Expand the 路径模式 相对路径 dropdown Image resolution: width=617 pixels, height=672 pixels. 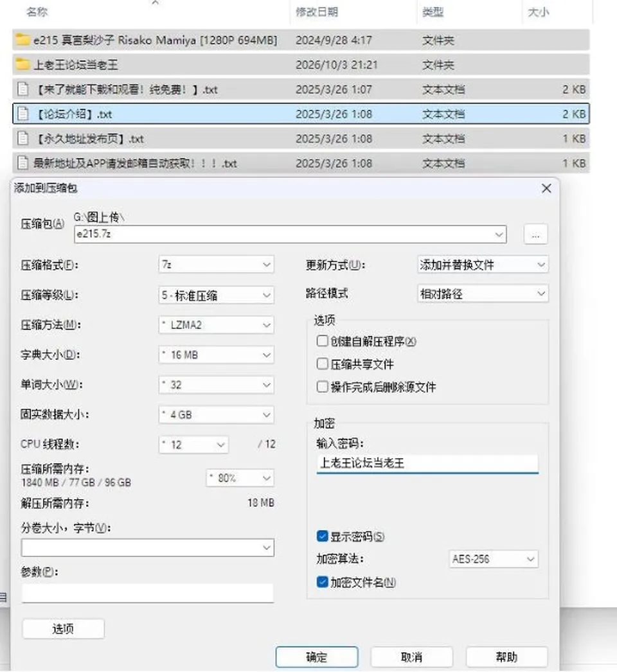483,294
